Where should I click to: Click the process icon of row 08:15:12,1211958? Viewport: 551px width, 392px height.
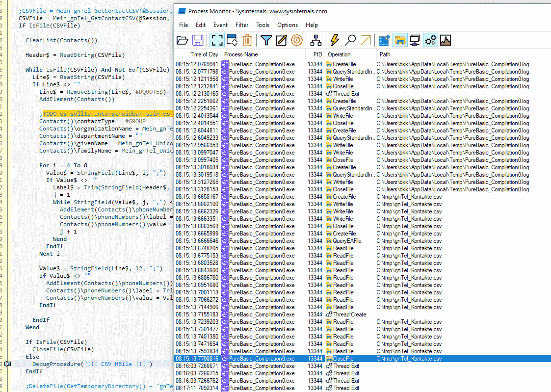[x=225, y=79]
